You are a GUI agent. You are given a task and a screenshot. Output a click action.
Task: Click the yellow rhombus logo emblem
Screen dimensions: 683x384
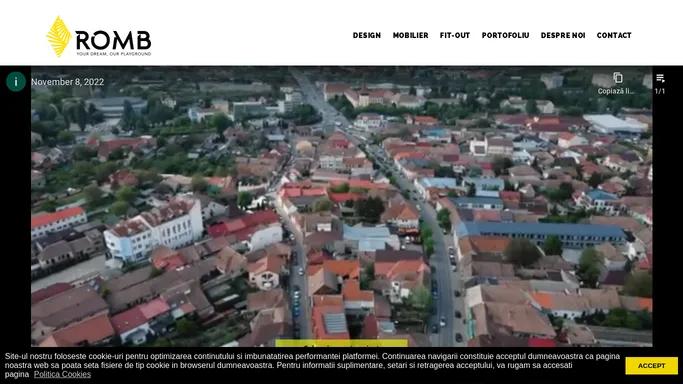[x=59, y=37]
